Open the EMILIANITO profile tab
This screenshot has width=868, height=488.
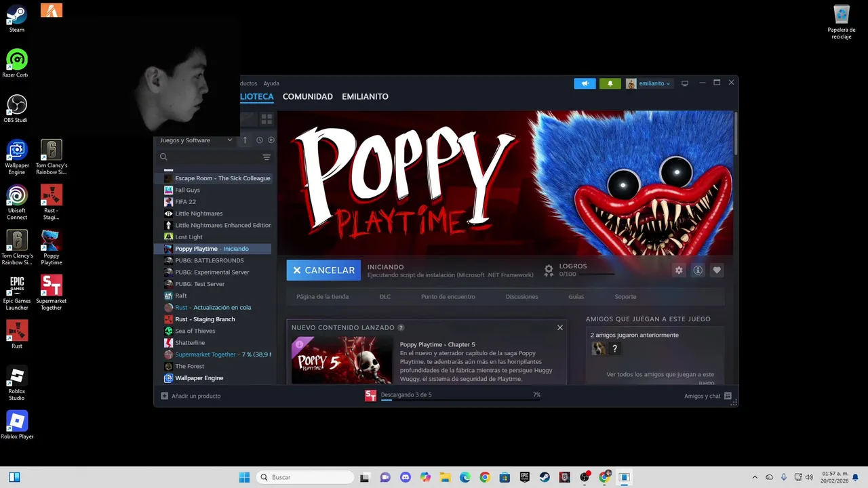point(365,96)
